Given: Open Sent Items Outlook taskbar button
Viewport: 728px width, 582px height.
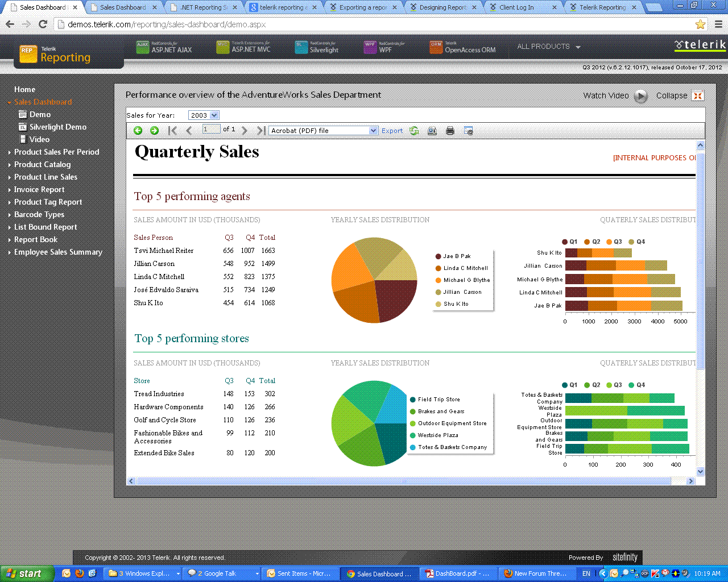Looking at the screenshot, I should pos(301,573).
